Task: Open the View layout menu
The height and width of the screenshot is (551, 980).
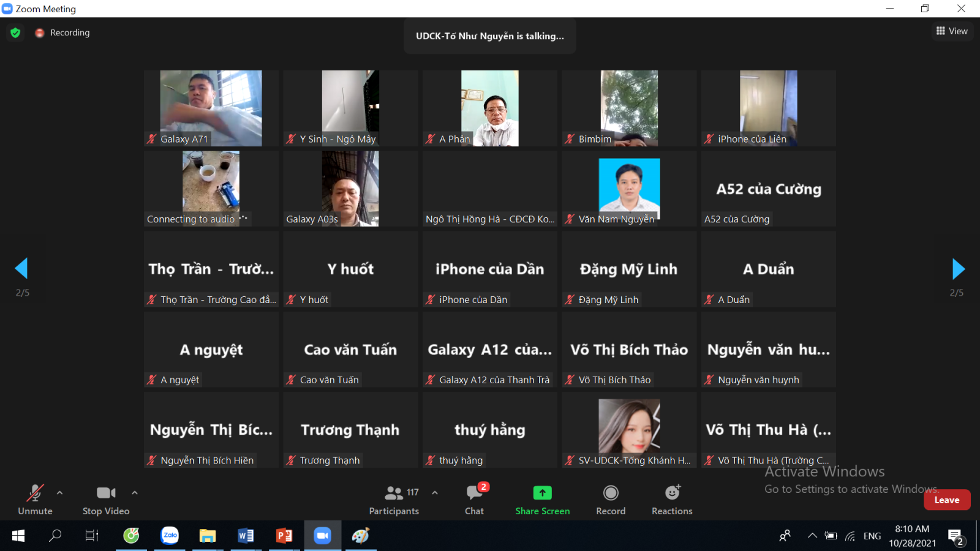Action: (952, 31)
